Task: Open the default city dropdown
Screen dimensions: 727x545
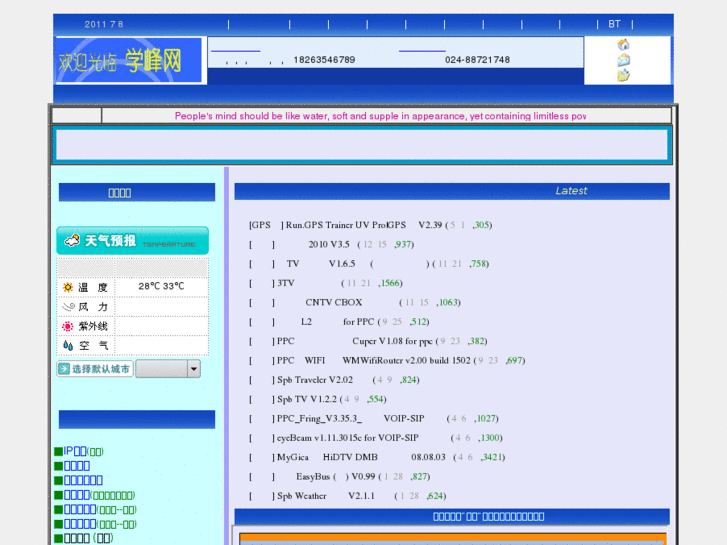Action: point(167,369)
